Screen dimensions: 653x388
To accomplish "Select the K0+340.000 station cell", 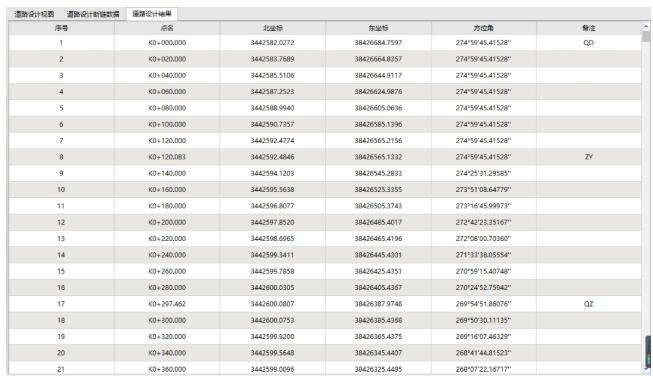I will [167, 353].
